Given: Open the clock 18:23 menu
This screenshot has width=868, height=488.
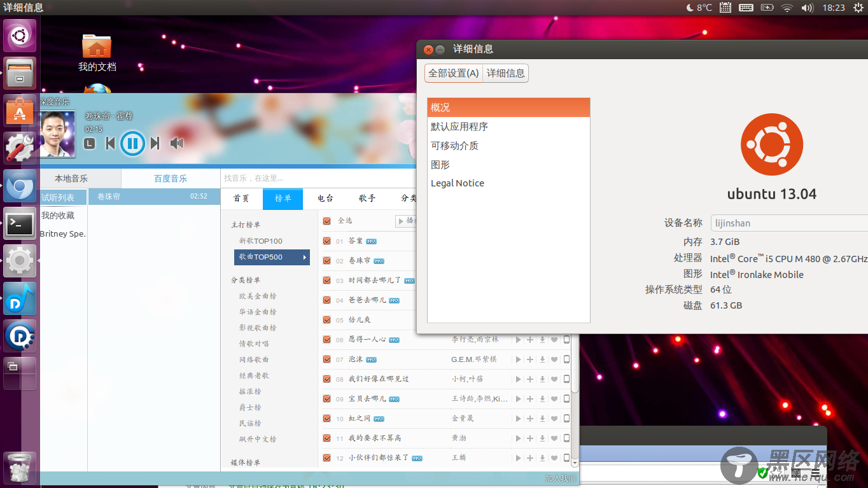Looking at the screenshot, I should pyautogui.click(x=834, y=8).
